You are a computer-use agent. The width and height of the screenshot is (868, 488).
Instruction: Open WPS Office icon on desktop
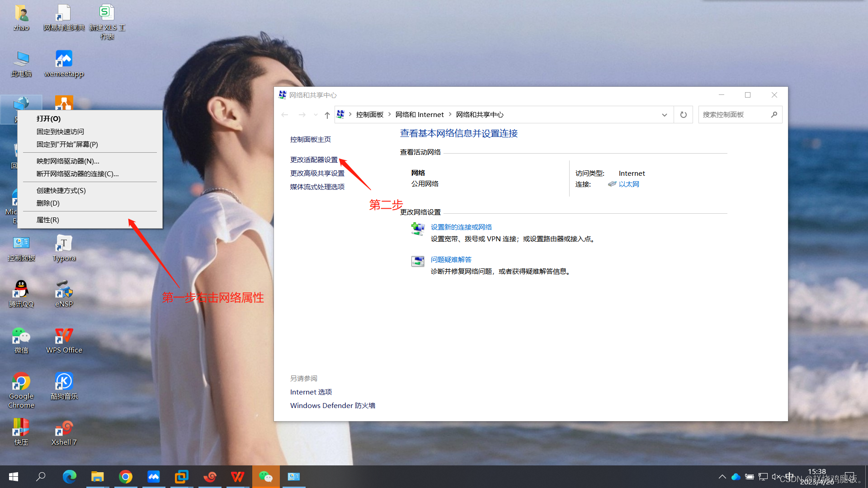coord(63,340)
